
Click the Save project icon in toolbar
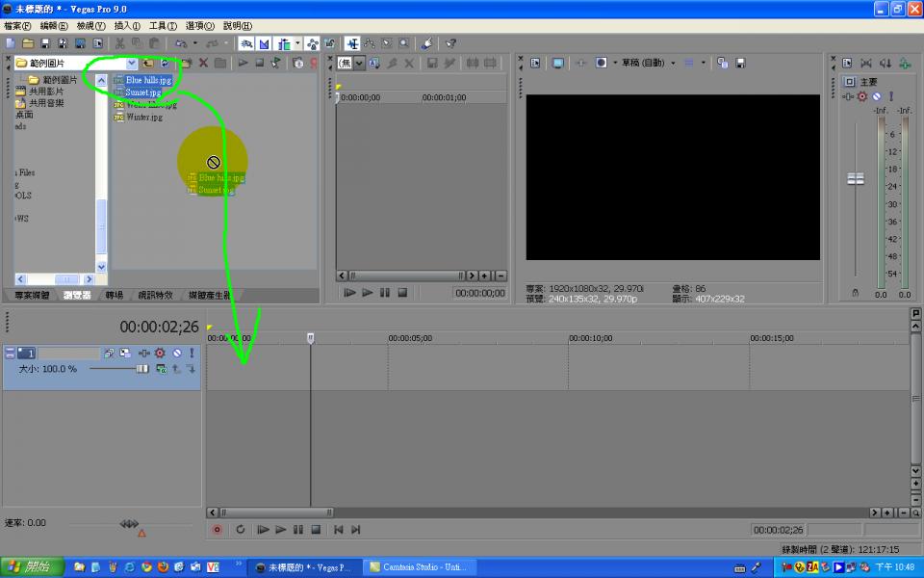[45, 43]
